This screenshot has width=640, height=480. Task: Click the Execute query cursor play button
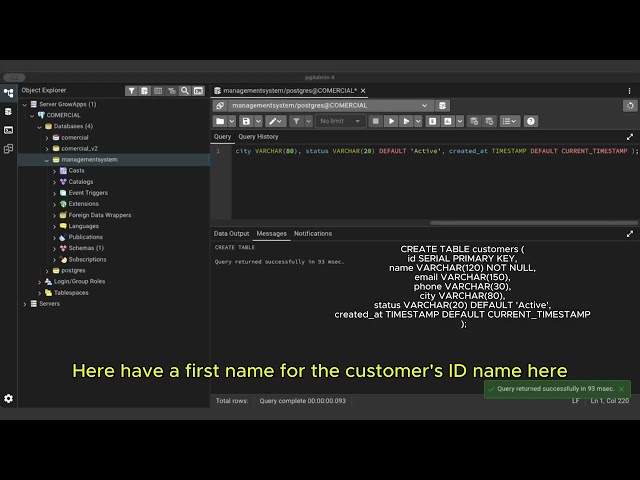[x=406, y=121]
